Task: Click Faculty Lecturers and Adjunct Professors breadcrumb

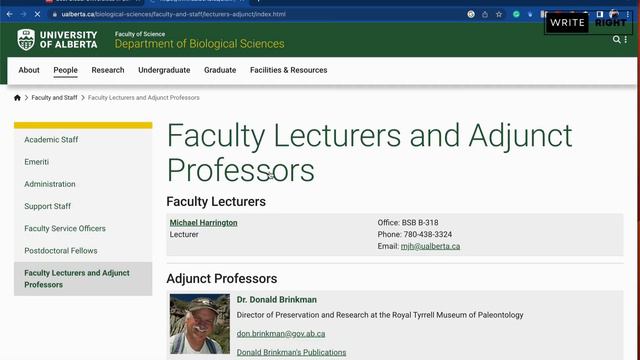Action: [x=144, y=98]
